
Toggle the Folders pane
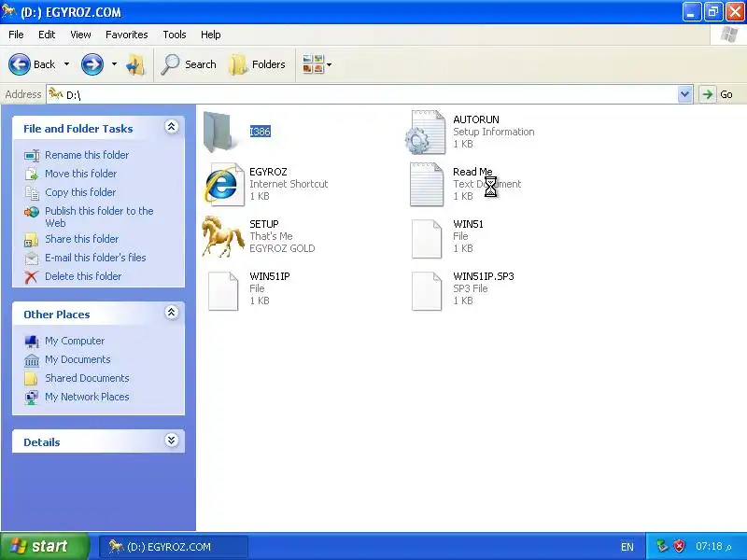point(258,64)
